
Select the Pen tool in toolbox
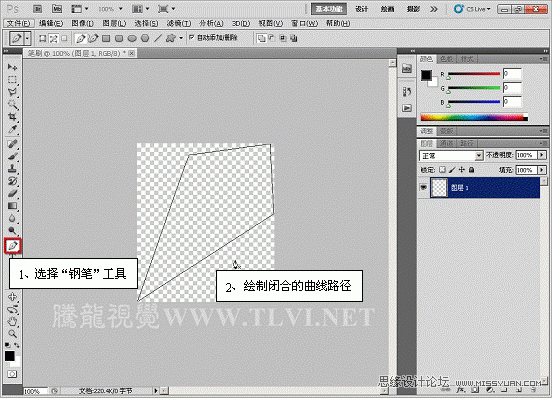[13, 245]
